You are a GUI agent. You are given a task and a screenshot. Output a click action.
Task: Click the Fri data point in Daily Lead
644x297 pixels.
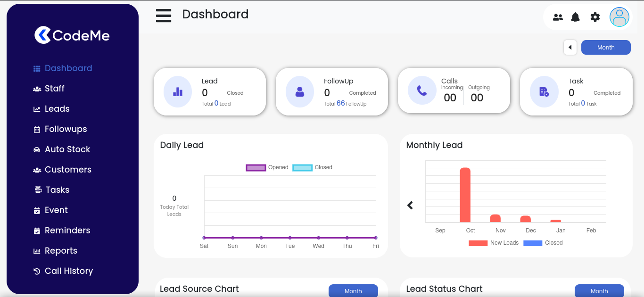pos(376,238)
